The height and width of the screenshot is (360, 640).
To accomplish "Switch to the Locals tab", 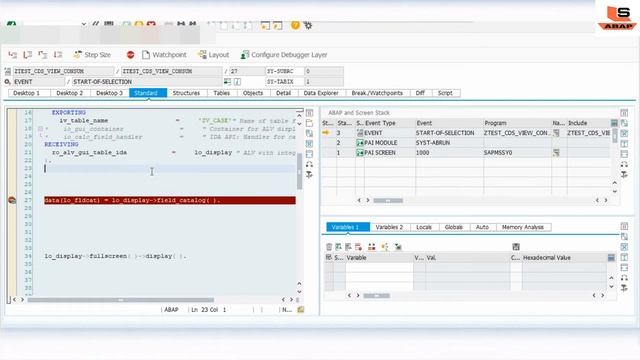I will pos(424,227).
